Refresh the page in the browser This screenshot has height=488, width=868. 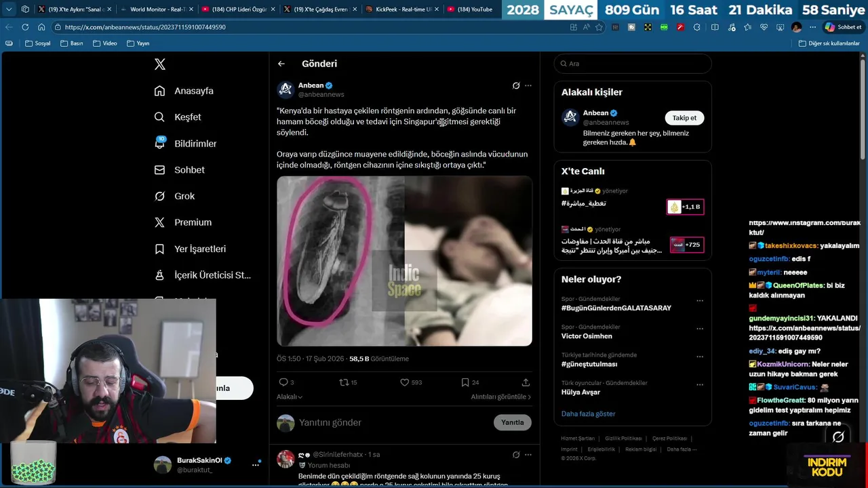(x=25, y=27)
